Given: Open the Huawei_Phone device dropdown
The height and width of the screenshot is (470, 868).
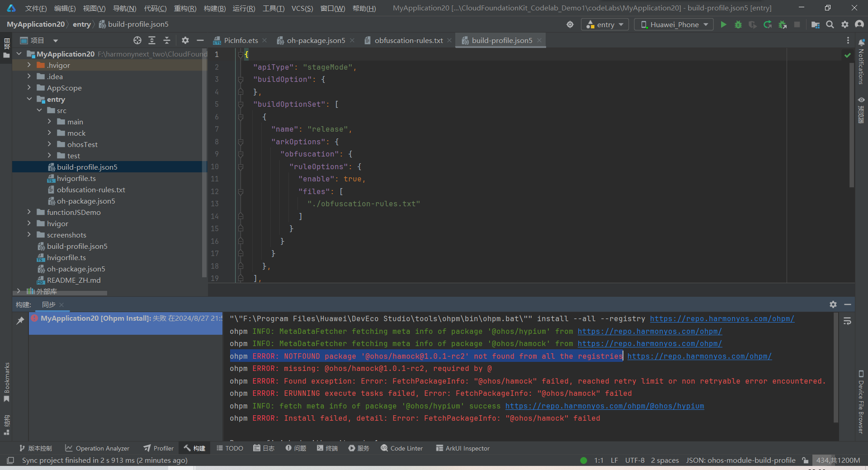Looking at the screenshot, I should click(x=674, y=24).
